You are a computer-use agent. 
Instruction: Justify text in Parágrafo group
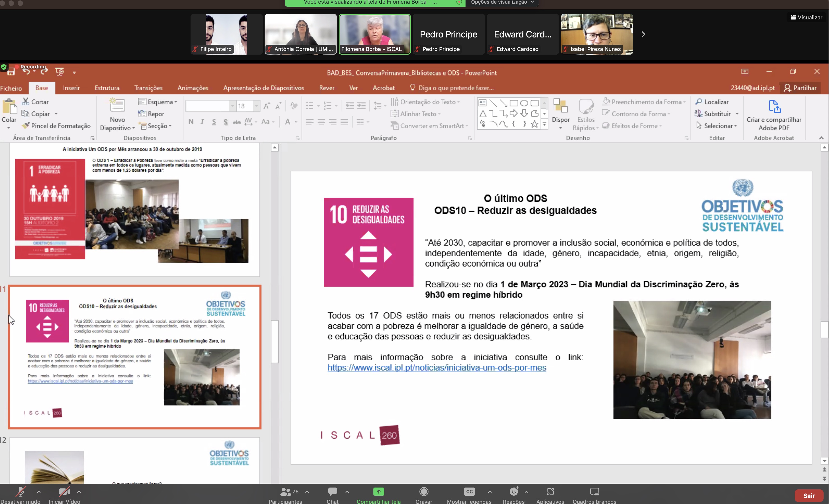344,122
